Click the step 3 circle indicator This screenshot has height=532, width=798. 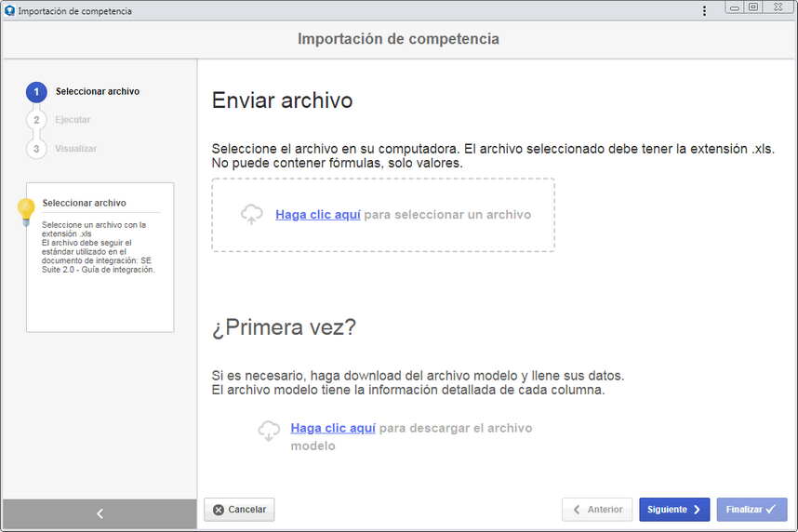36,149
